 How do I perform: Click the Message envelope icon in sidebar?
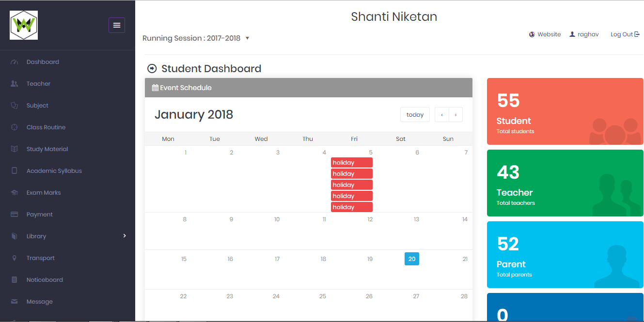pyautogui.click(x=15, y=302)
